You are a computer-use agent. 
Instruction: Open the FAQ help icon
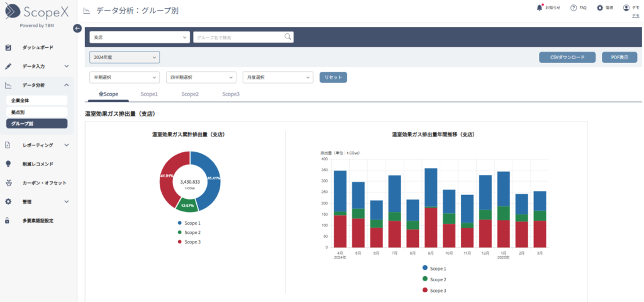coord(574,8)
